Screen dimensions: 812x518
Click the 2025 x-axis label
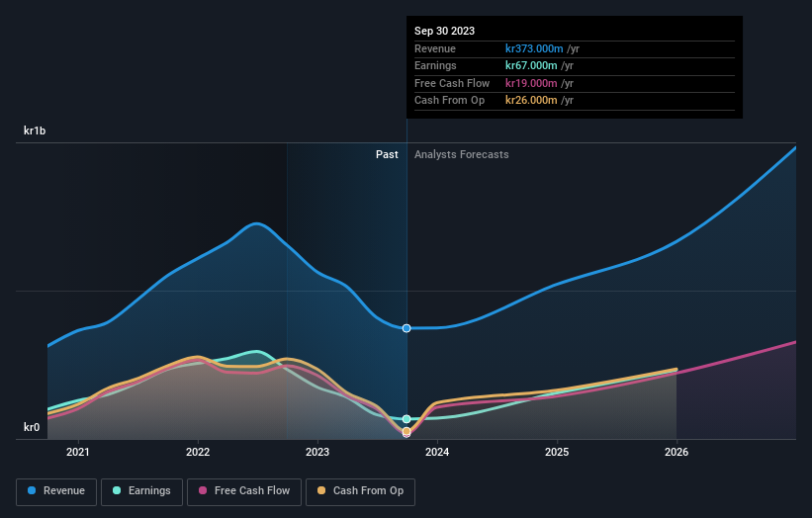pyautogui.click(x=557, y=453)
